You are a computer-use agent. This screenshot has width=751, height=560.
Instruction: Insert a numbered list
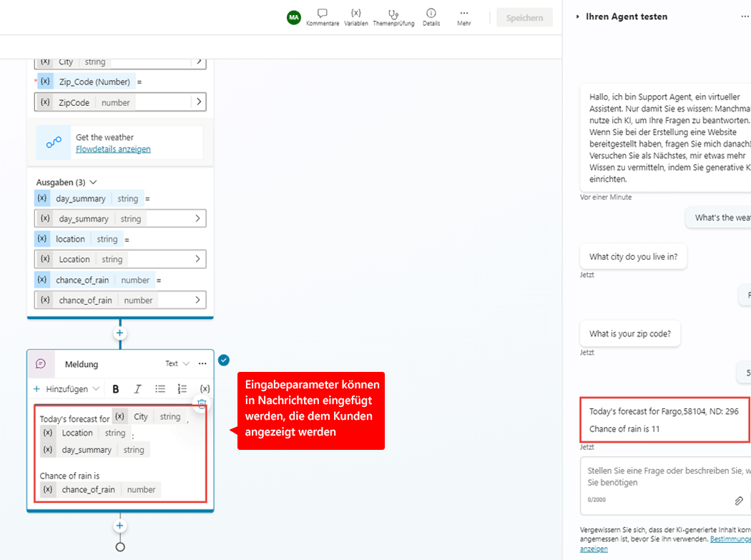pyautogui.click(x=182, y=389)
